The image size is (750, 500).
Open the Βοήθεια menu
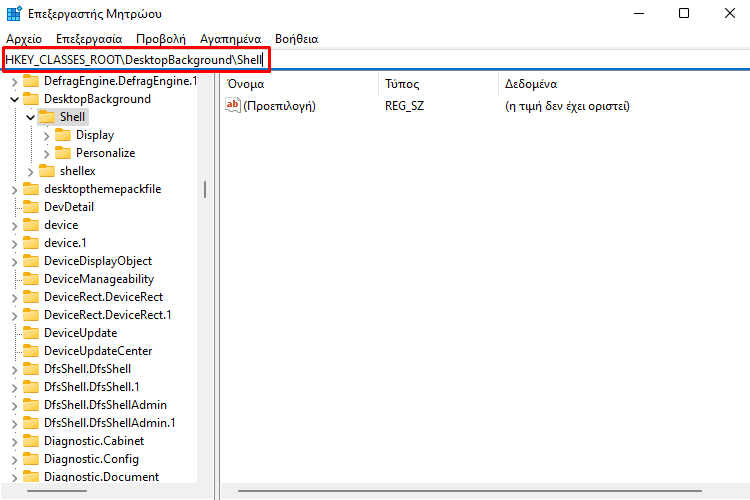point(297,39)
